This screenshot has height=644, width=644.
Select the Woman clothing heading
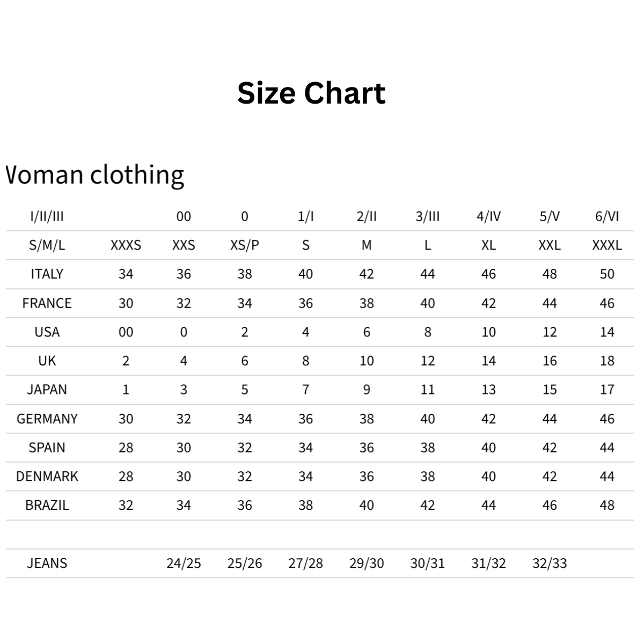(96, 175)
